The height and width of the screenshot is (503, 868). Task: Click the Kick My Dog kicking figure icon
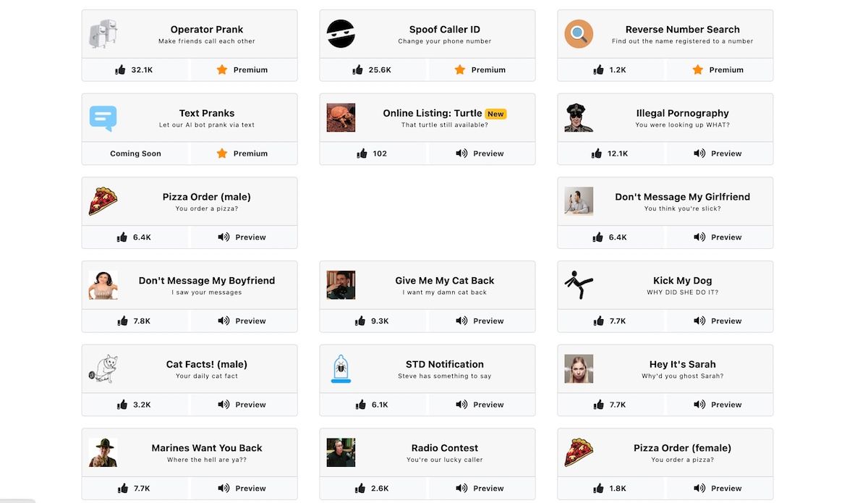(x=579, y=285)
